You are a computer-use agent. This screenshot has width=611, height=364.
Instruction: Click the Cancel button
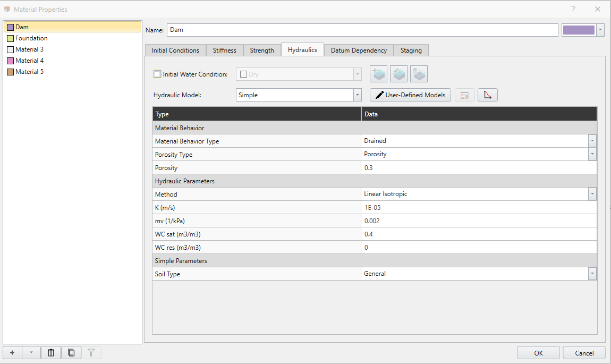[584, 353]
